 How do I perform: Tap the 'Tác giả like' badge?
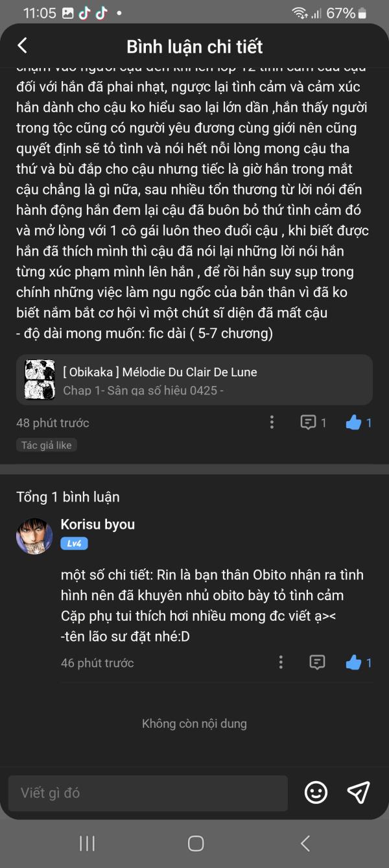47,445
